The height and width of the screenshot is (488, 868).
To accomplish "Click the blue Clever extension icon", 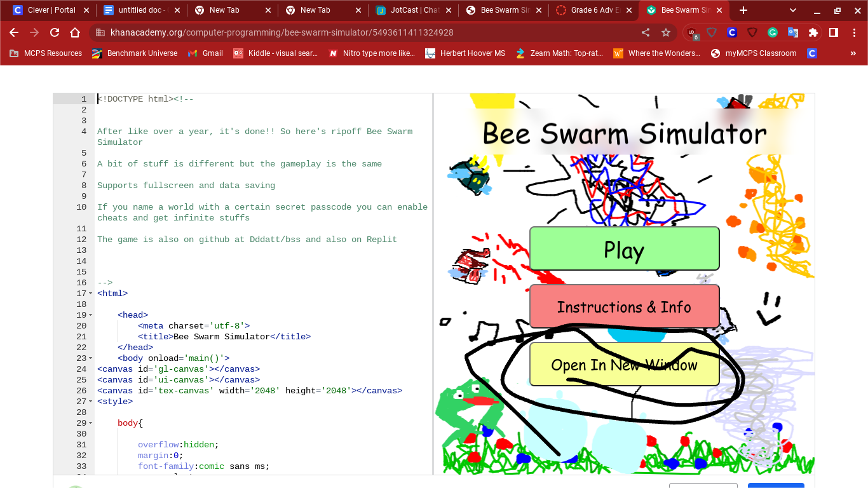I will [732, 32].
